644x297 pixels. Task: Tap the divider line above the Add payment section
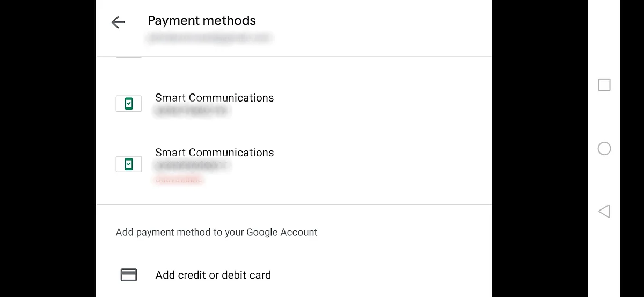294,205
